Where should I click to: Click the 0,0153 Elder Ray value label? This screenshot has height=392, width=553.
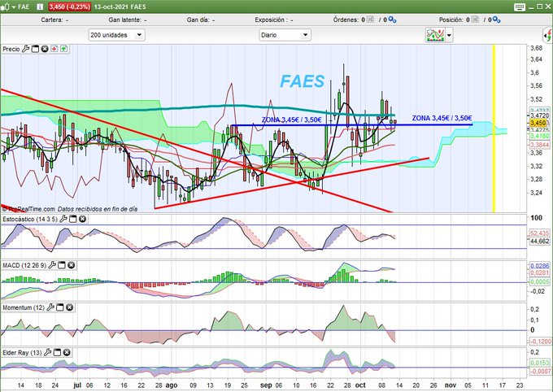click(x=540, y=363)
